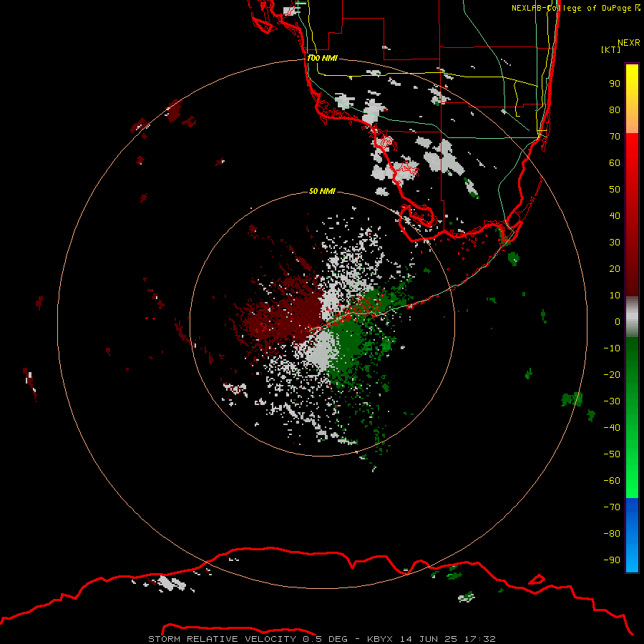Click the 50 NMI range ring label

click(322, 191)
